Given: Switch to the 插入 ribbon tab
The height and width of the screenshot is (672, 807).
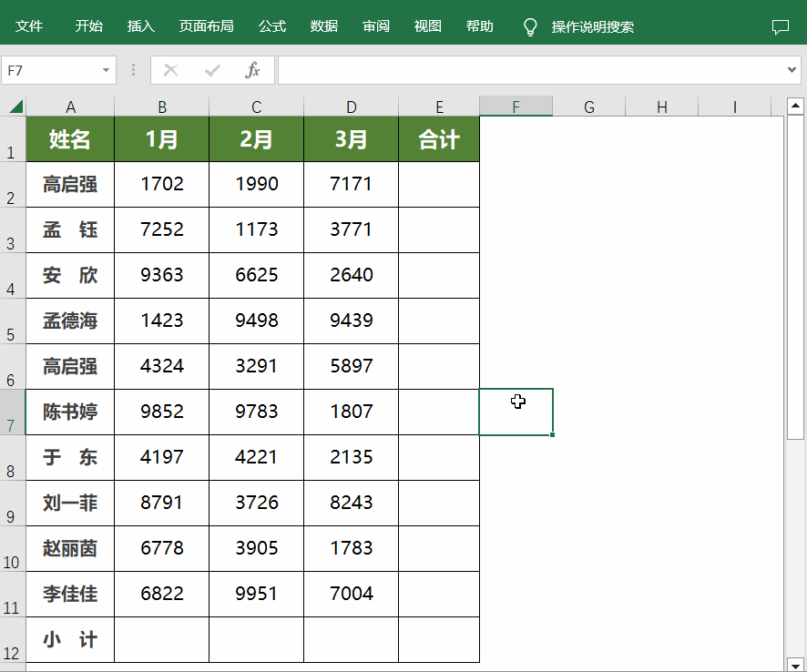Looking at the screenshot, I should (141, 26).
